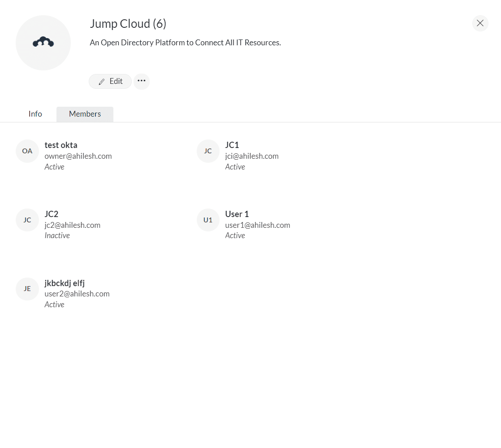Viewport: 501px width, 448px height.
Task: Open the three-dots more options menu
Action: click(x=142, y=81)
